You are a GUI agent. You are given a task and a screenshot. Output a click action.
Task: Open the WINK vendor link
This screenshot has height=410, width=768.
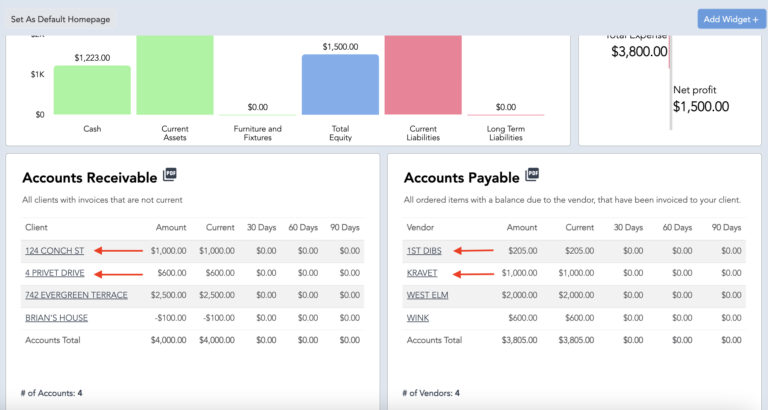[418, 318]
